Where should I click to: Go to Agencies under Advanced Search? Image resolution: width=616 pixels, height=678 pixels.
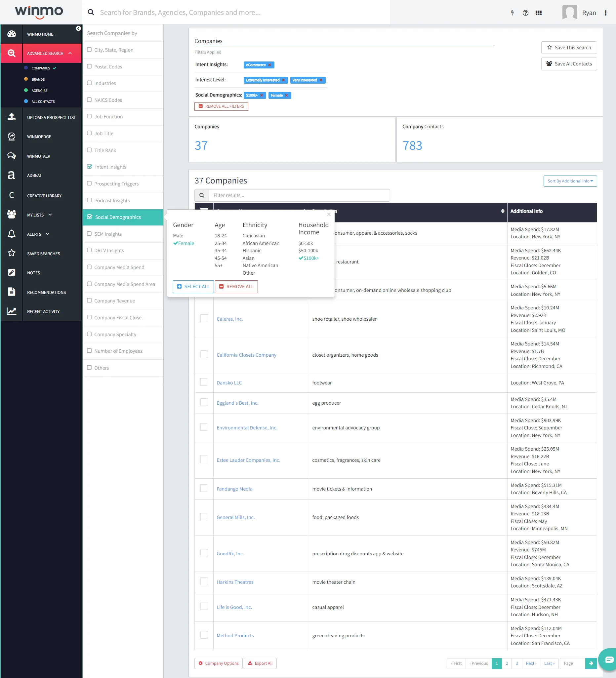39,91
